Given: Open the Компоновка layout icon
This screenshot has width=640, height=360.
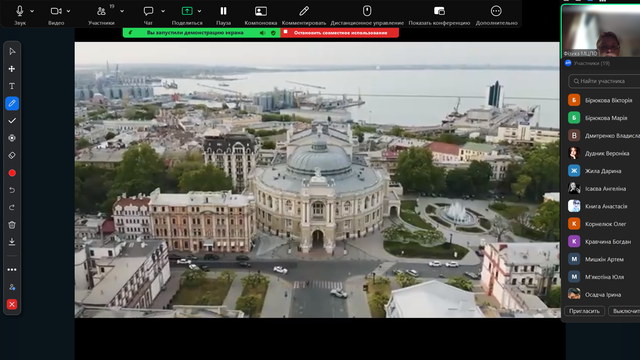Looking at the screenshot, I should click(261, 11).
